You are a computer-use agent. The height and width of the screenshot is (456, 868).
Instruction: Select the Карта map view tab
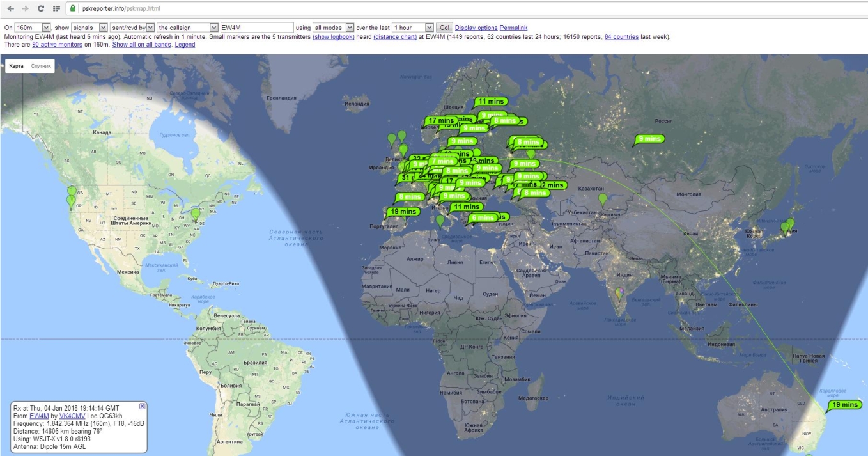[17, 66]
